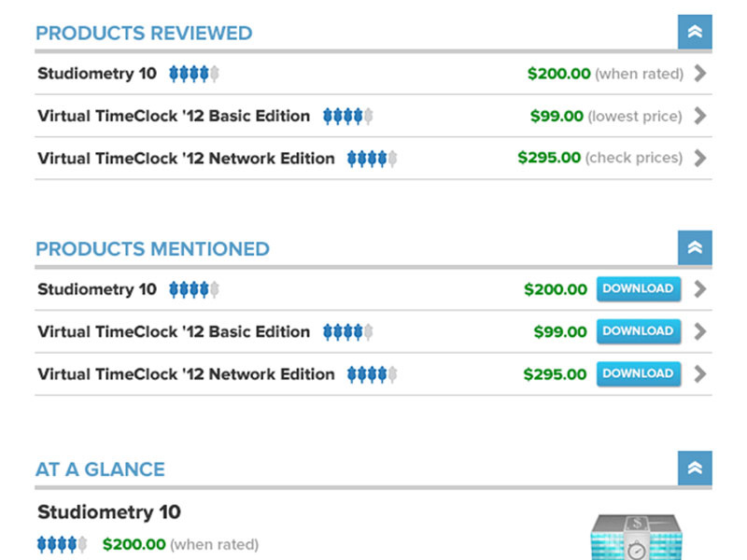Select the PRODUCTS REVIEWED heading

144,33
